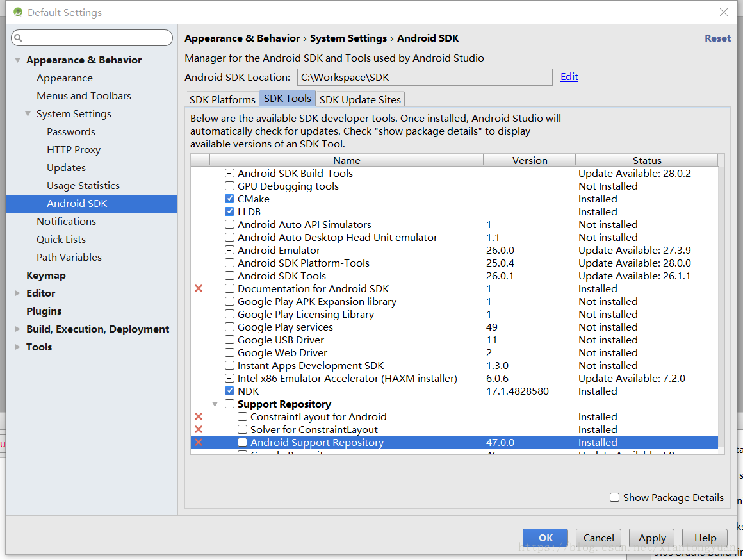Click the Reset link

tap(717, 38)
